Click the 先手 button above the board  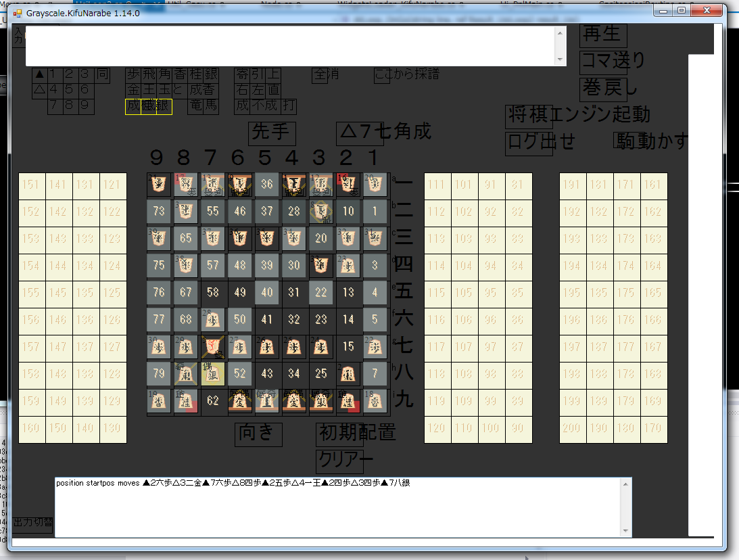[x=272, y=133]
